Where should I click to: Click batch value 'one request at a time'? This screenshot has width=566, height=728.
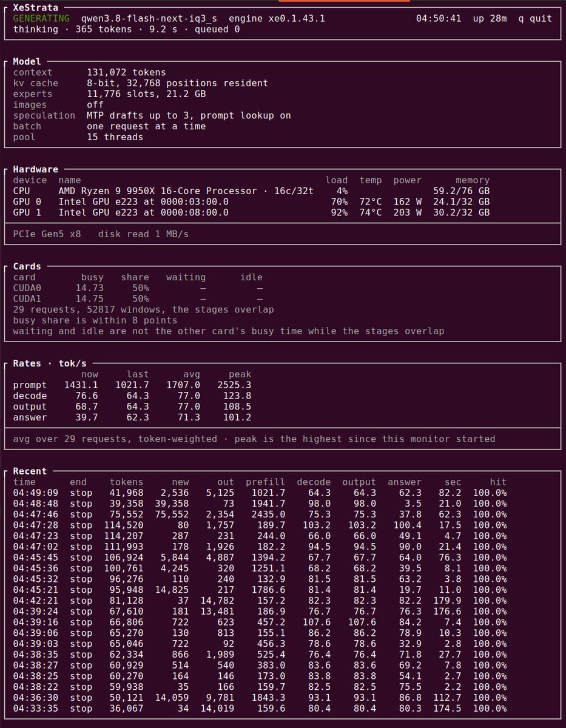(146, 126)
